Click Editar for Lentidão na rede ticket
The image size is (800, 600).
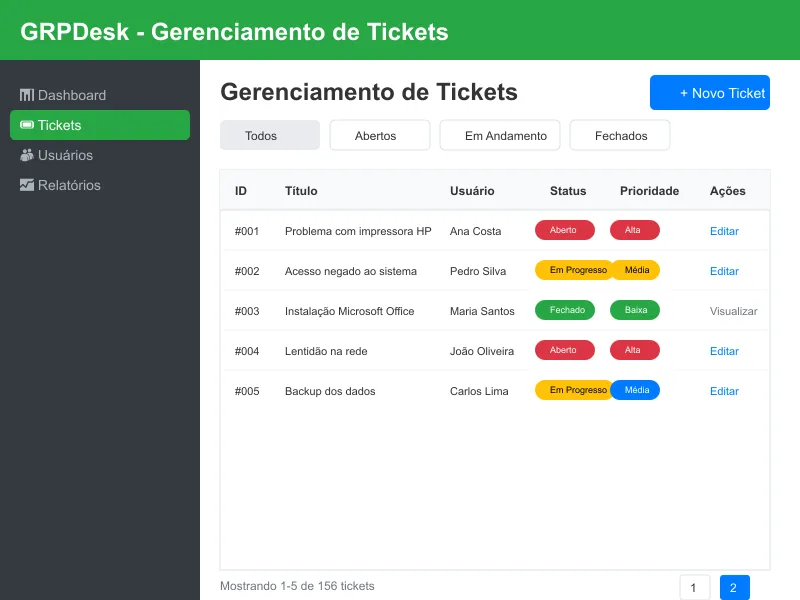(x=724, y=351)
